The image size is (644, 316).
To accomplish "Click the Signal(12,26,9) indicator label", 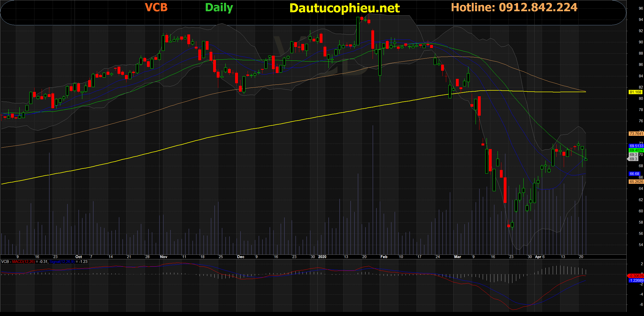I will 62,262.
